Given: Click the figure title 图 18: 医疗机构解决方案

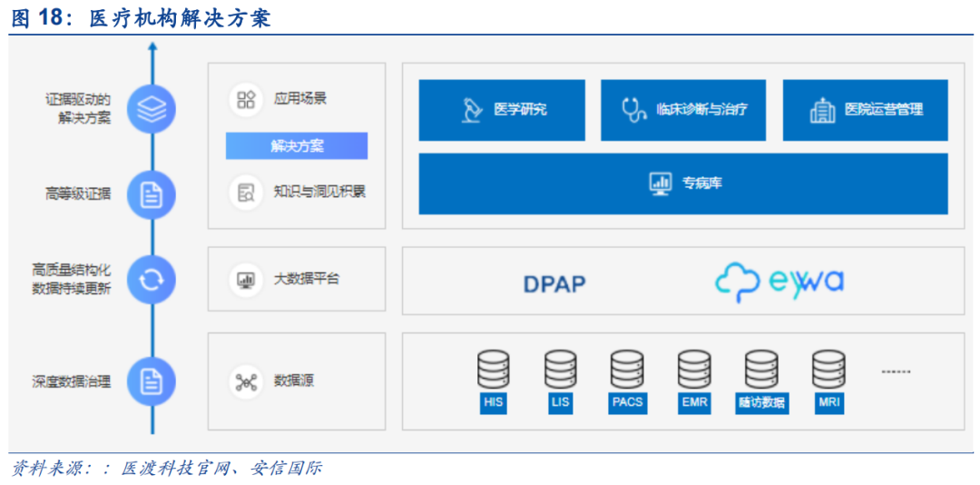Looking at the screenshot, I should point(141,18).
